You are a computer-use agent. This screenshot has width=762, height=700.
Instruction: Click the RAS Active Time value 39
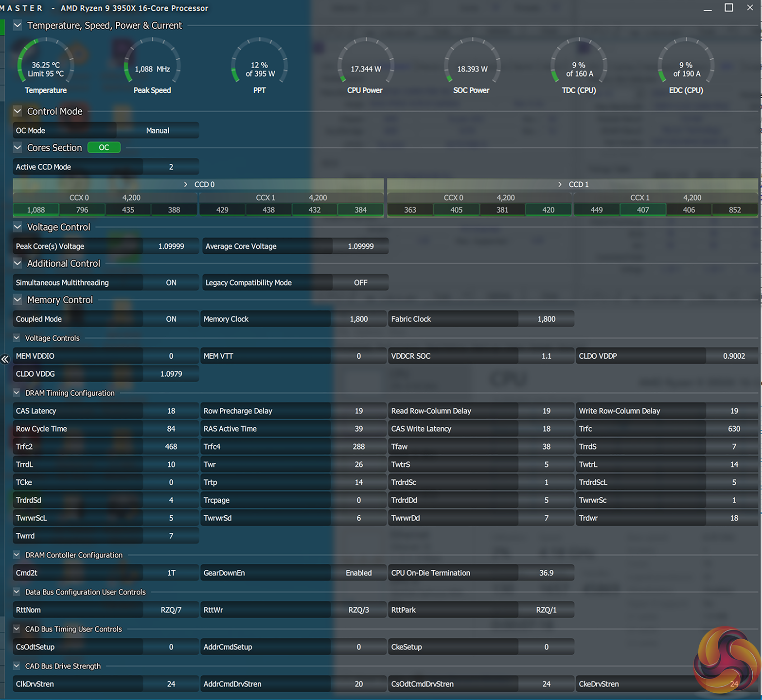tap(359, 429)
